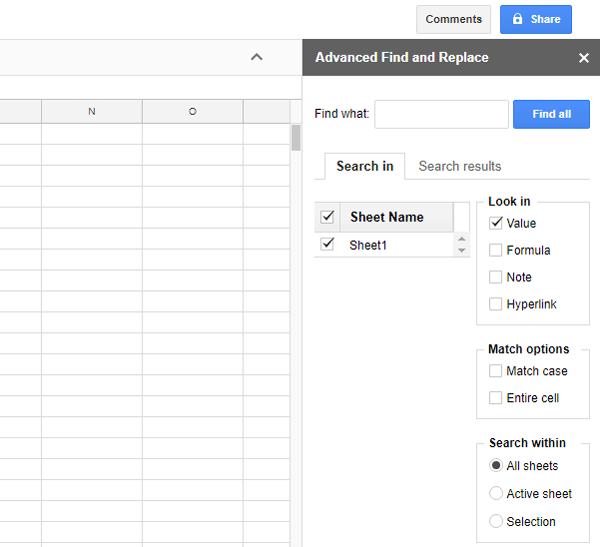Enable the Formula look-in checkbox
This screenshot has height=547, width=600.
tap(496, 250)
